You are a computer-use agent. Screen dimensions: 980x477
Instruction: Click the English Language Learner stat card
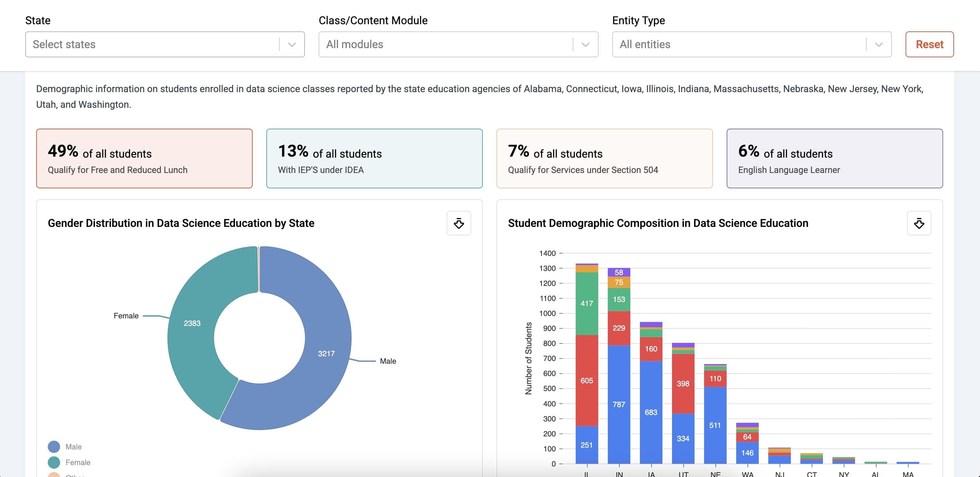834,159
